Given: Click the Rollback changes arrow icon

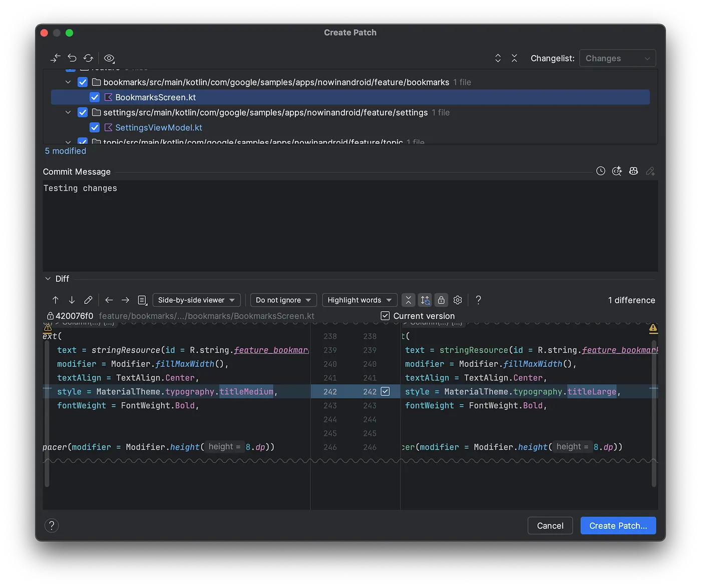Looking at the screenshot, I should [72, 58].
